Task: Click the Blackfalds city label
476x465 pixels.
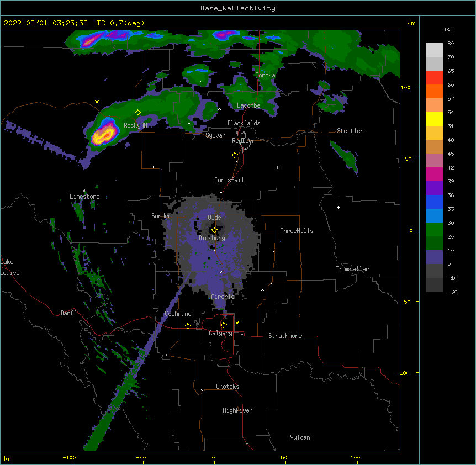Action: (244, 123)
